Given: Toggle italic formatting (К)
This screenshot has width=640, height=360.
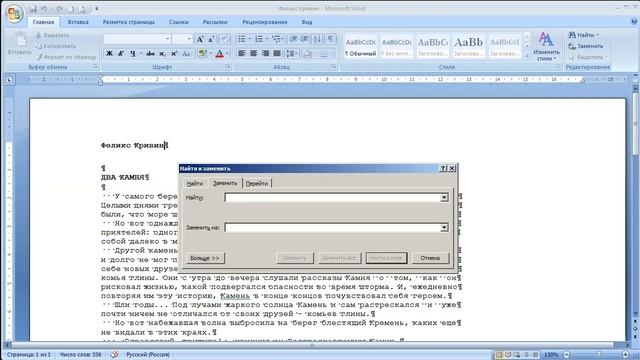Looking at the screenshot, I should pos(121,53).
